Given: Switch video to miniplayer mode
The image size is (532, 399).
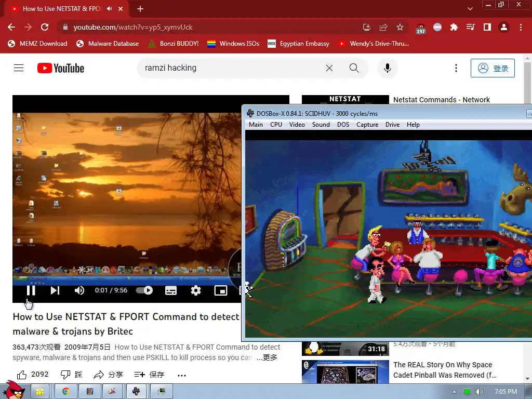Looking at the screenshot, I should [221, 290].
